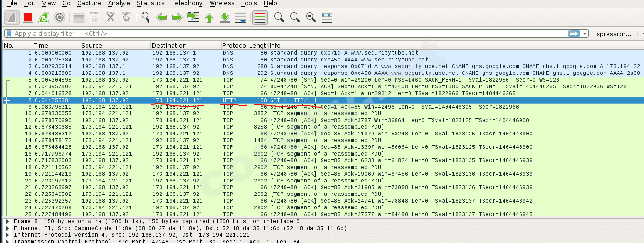This screenshot has width=644, height=243.
Task: Click the Find packet magnifier icon
Action: click(146, 18)
